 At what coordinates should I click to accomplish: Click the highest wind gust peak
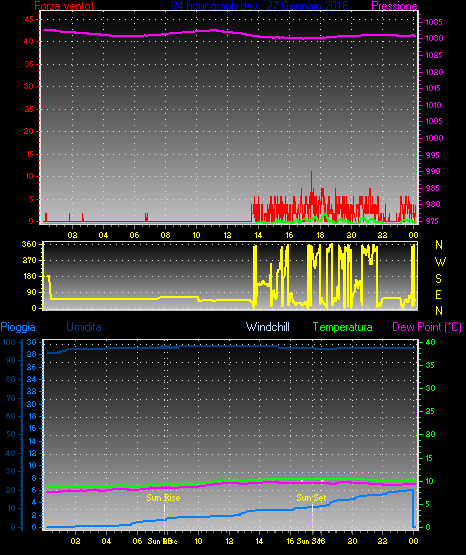click(x=311, y=173)
